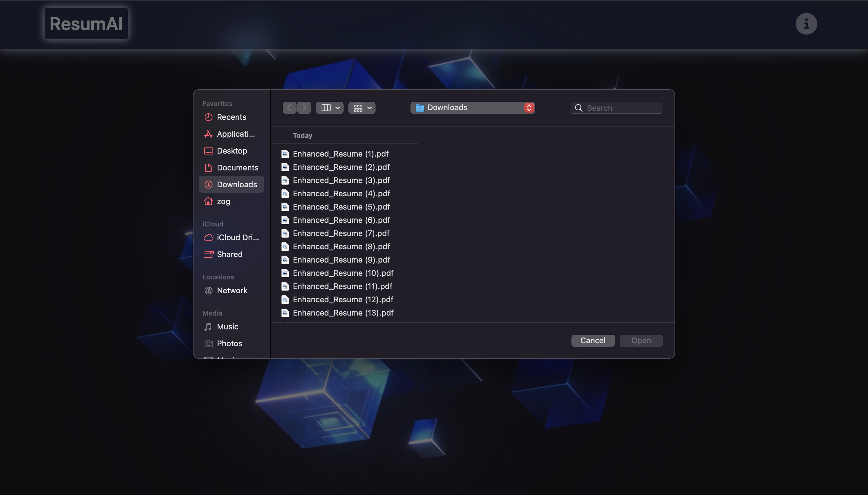Viewport: 868px width, 495px height.
Task: Expand the Downloads location popup
Action: 472,108
